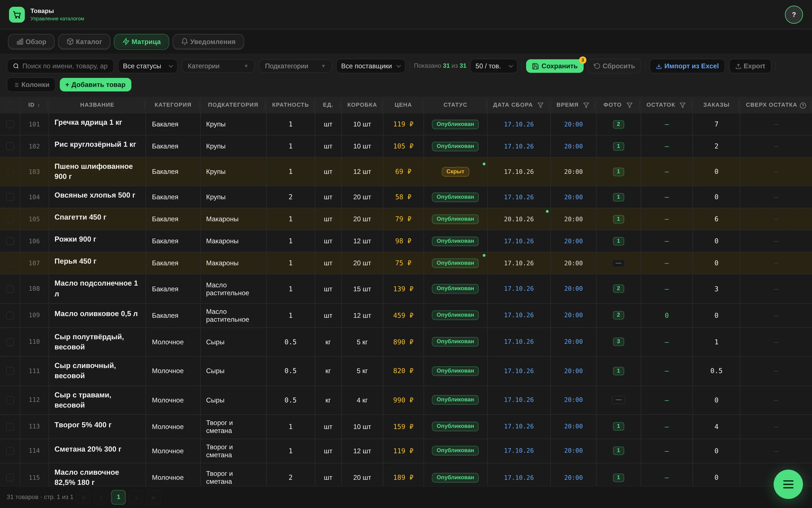Click the Добавить товар button
Viewport: 812px width, 508px height.
[x=95, y=85]
